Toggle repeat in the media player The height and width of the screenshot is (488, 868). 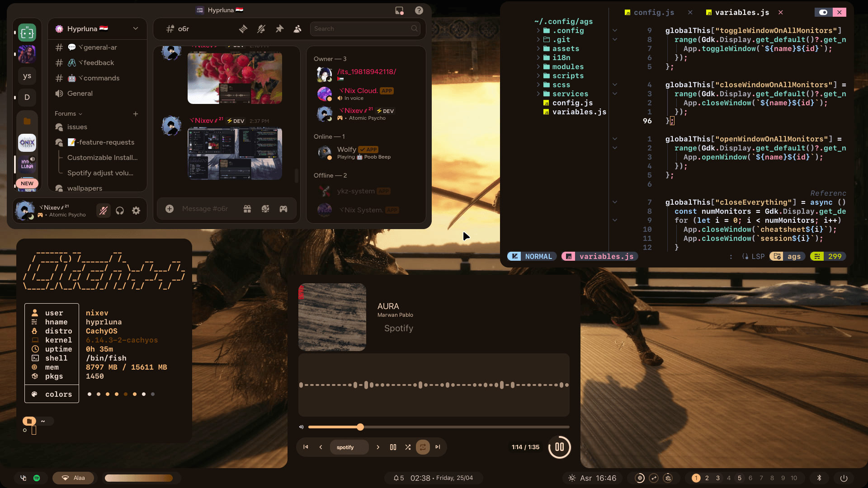(423, 447)
